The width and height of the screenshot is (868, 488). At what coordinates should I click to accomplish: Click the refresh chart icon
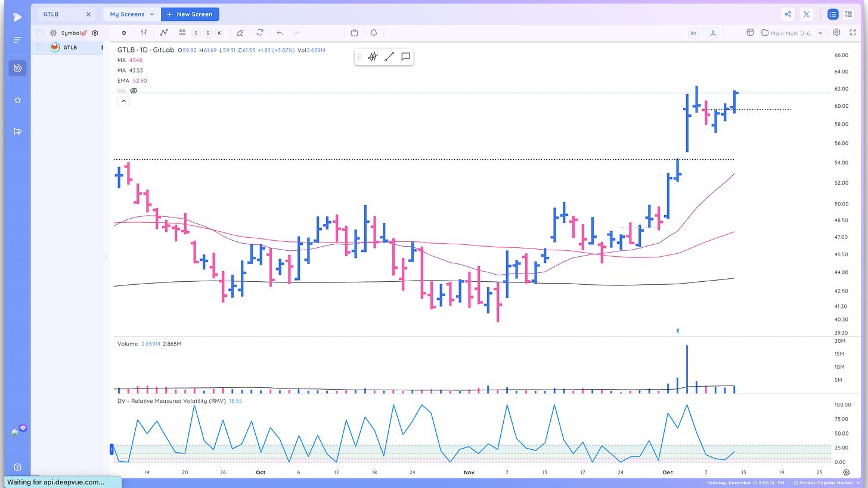260,33
